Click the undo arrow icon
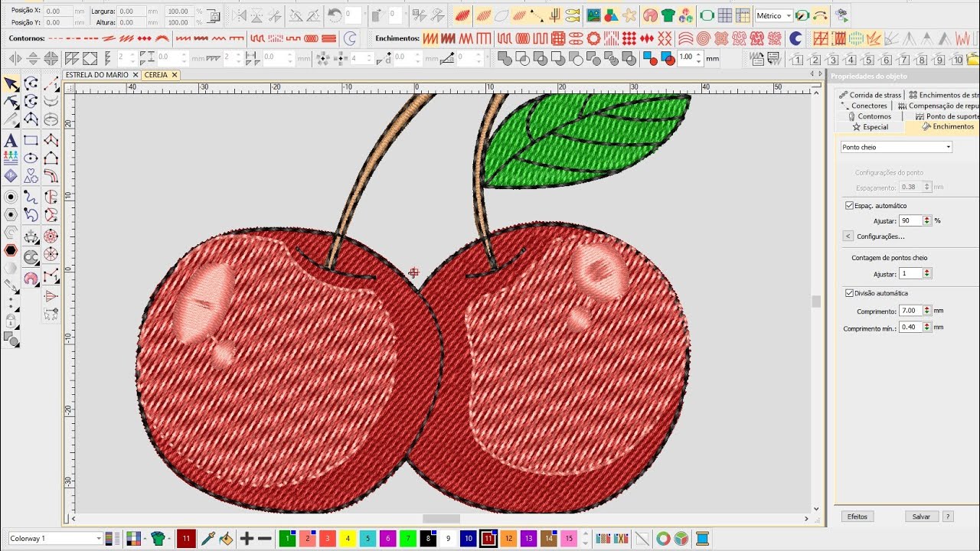 [335, 15]
